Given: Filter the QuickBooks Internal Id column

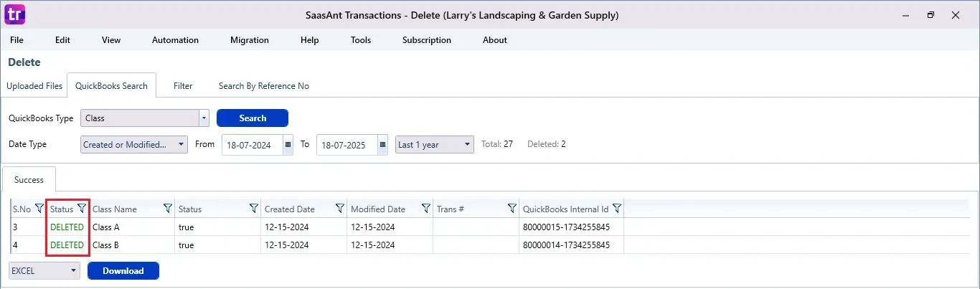Looking at the screenshot, I should pos(616,209).
